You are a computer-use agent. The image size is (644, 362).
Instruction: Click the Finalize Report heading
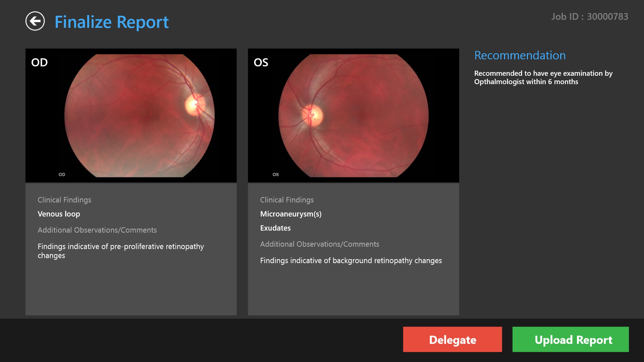click(x=111, y=22)
